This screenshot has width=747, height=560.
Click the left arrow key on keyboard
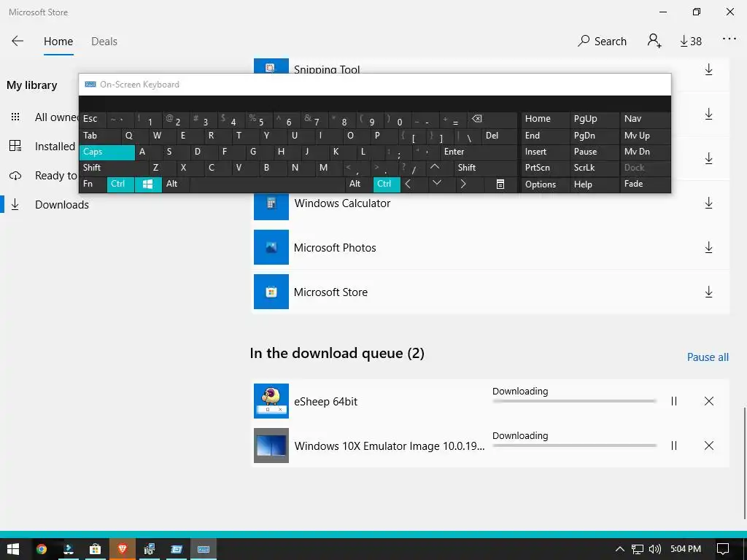coord(414,184)
